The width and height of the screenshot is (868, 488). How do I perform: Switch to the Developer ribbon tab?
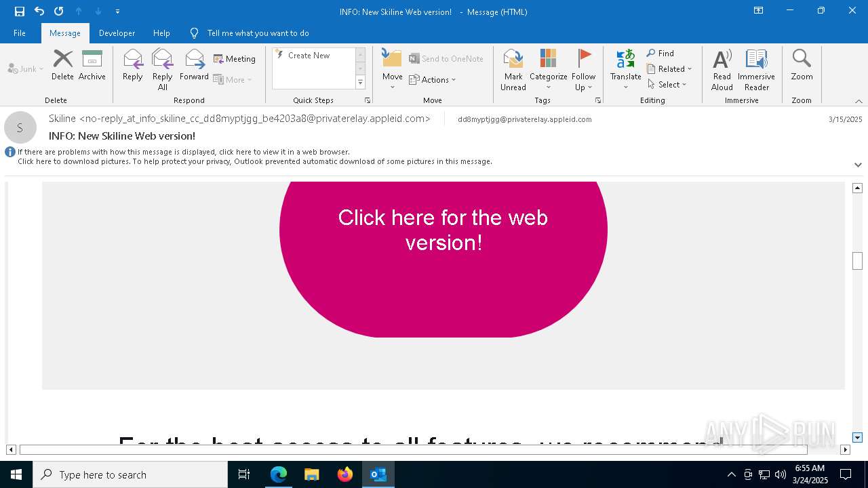pyautogui.click(x=117, y=33)
